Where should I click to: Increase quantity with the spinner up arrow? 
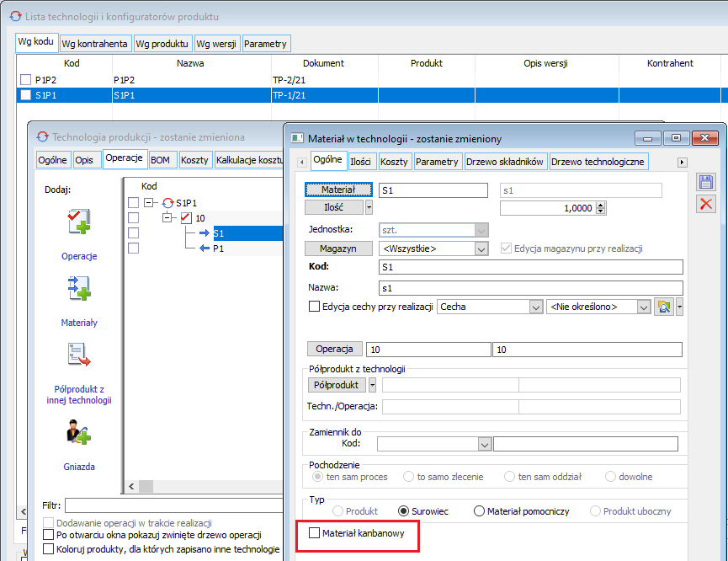click(x=600, y=204)
